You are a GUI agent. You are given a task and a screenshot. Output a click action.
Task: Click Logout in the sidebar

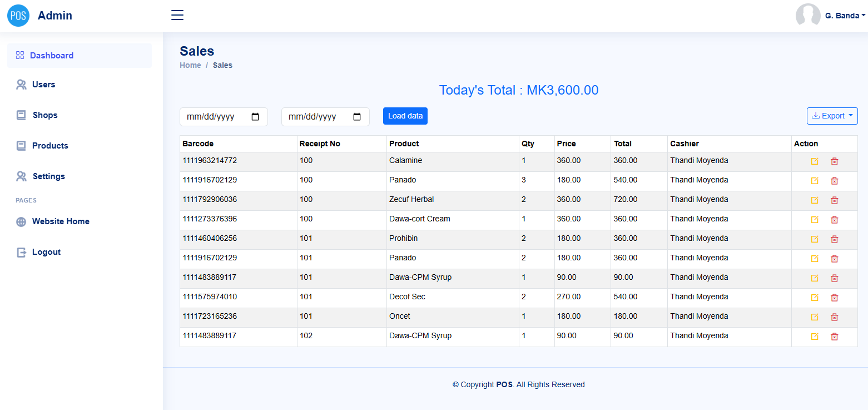tap(46, 252)
